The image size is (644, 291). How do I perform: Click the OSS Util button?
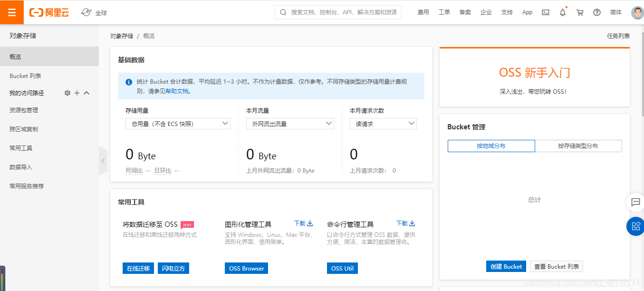click(342, 268)
